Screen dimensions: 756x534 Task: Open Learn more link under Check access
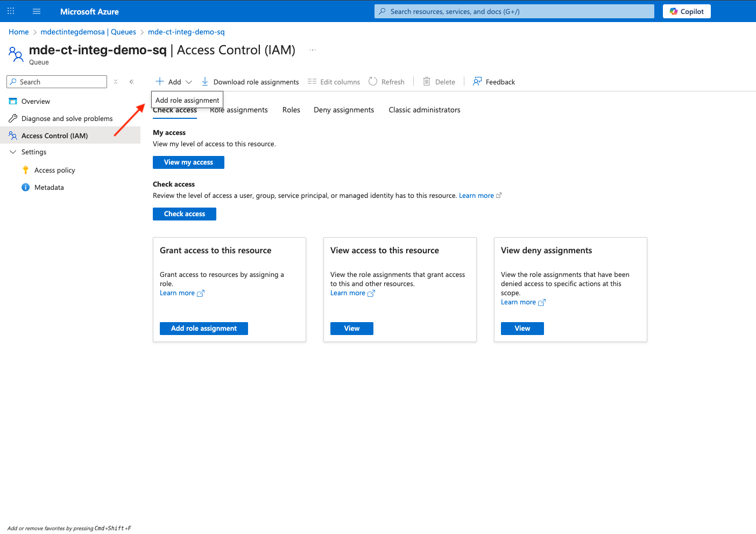click(x=476, y=196)
